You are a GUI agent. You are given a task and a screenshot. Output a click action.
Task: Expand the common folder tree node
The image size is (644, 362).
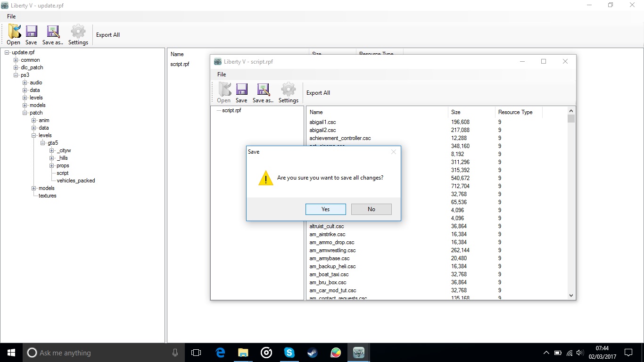coord(16,60)
